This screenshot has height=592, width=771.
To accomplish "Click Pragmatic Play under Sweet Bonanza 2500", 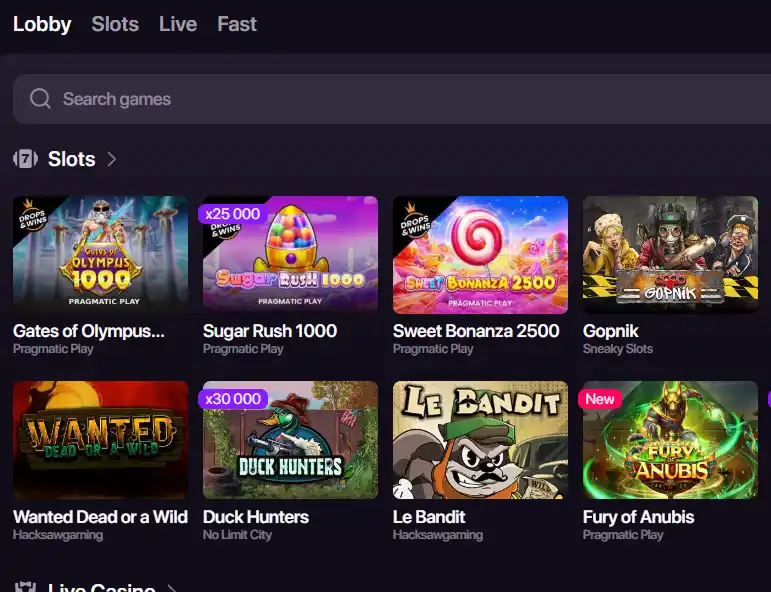I will coord(433,349).
